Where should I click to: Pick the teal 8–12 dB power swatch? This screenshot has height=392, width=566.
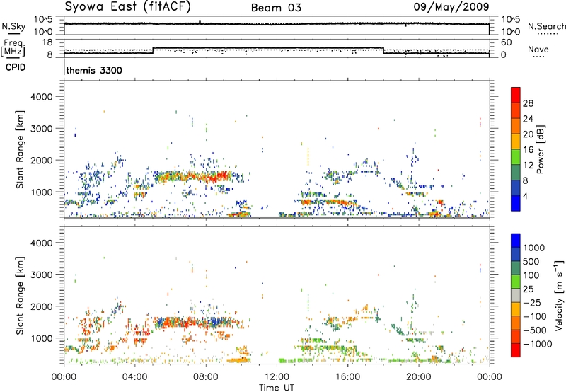point(516,172)
